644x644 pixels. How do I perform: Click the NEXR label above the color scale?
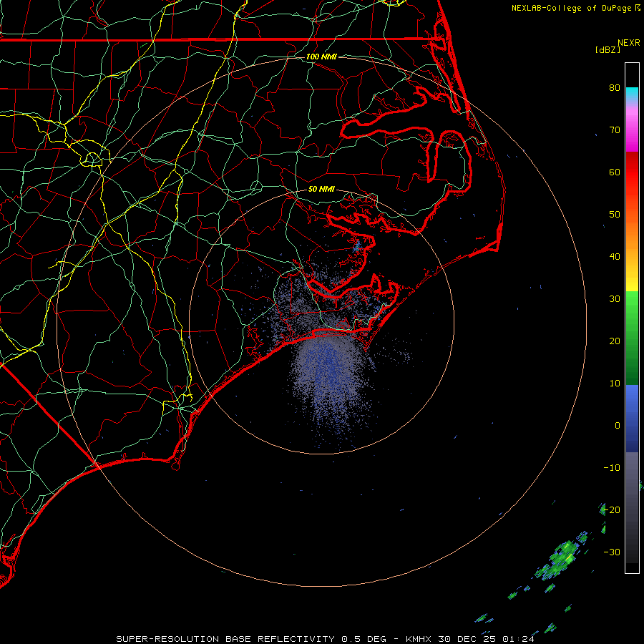point(629,43)
